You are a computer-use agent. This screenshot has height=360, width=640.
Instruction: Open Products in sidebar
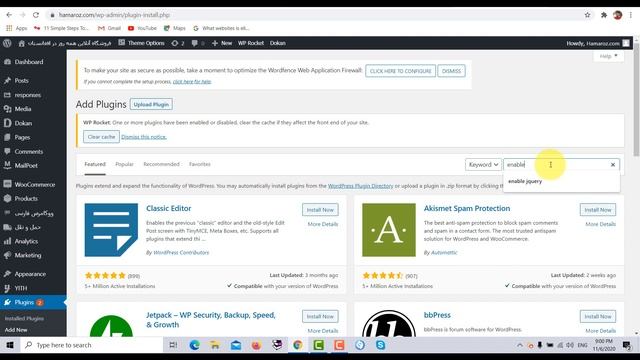[x=26, y=199]
